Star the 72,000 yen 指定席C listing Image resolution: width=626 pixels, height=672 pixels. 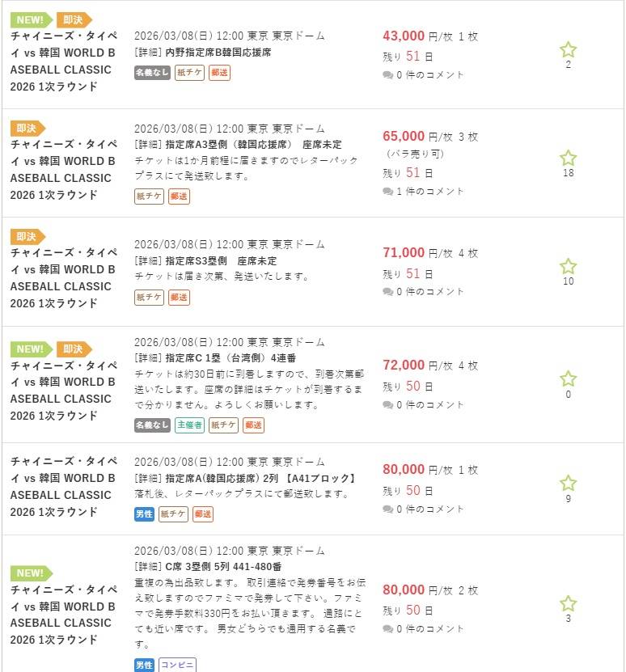click(568, 379)
